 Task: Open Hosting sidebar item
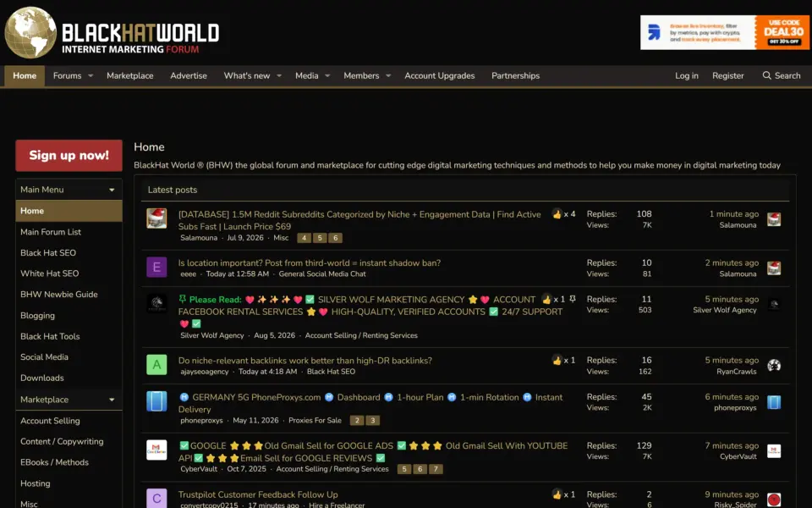pos(36,483)
